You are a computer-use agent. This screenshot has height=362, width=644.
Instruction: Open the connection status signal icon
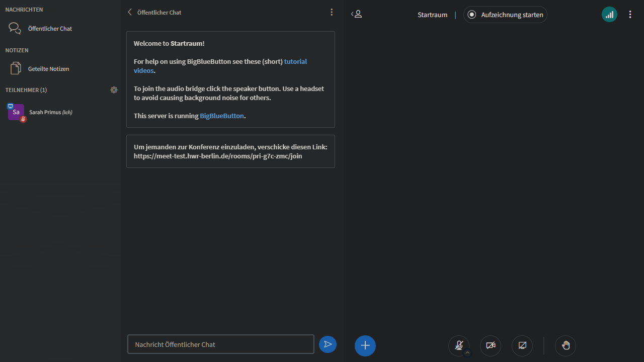(x=609, y=15)
